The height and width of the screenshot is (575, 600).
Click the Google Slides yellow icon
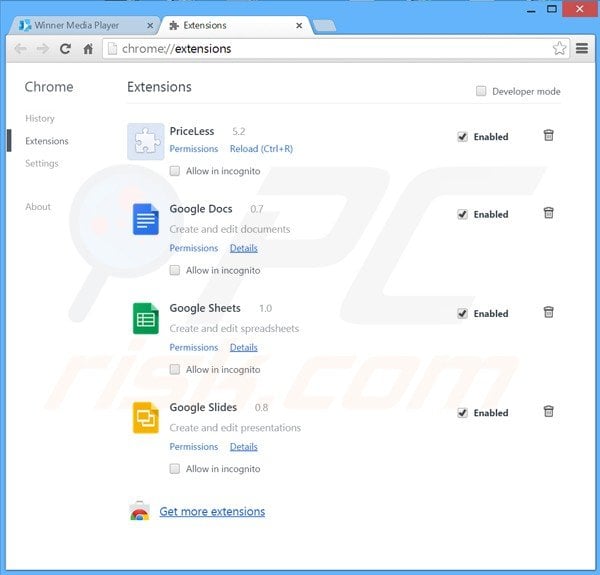146,418
